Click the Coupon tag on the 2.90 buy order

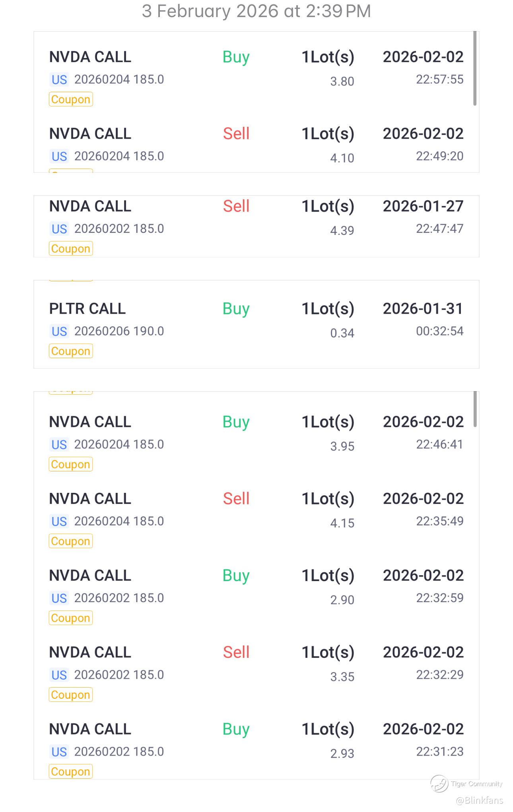pos(71,618)
